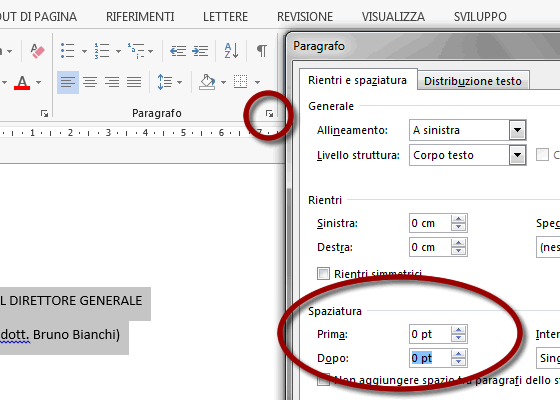
Task: Open the VISUALIZZA ribbon tab
Action: 393,17
